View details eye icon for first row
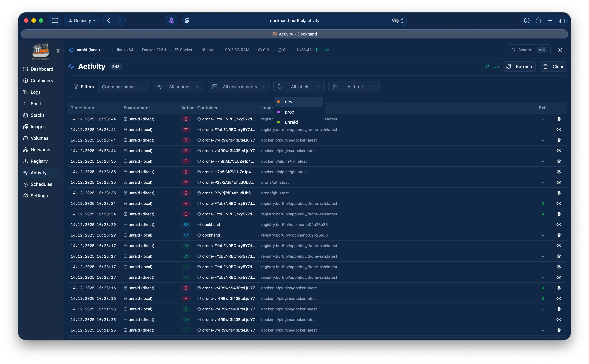The width and height of the screenshot is (589, 364). point(559,119)
